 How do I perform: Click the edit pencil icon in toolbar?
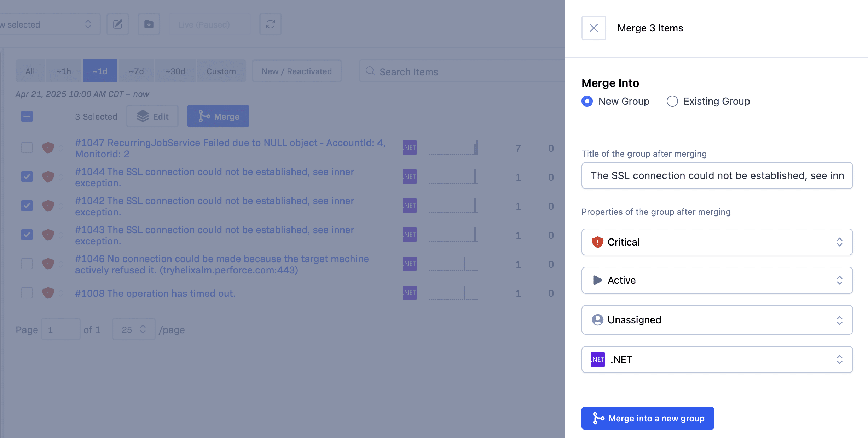118,24
